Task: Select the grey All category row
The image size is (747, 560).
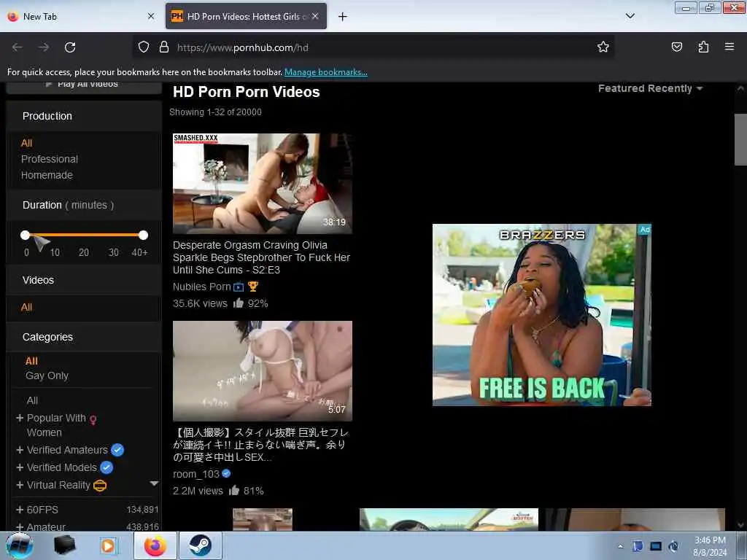Action: coord(32,400)
